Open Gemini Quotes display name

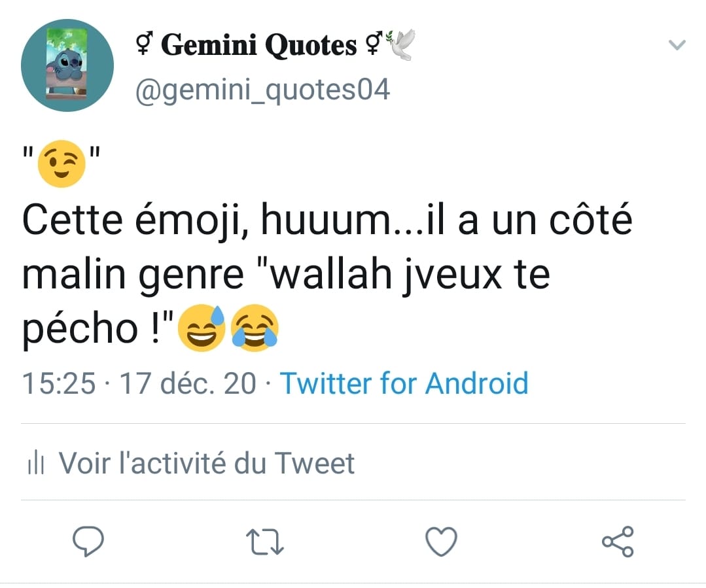[x=258, y=45]
